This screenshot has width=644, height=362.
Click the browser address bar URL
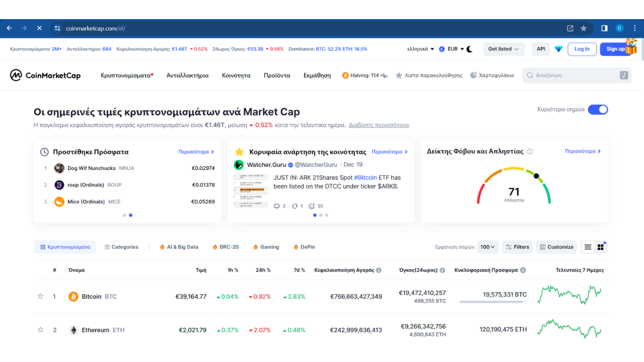pos(96,28)
